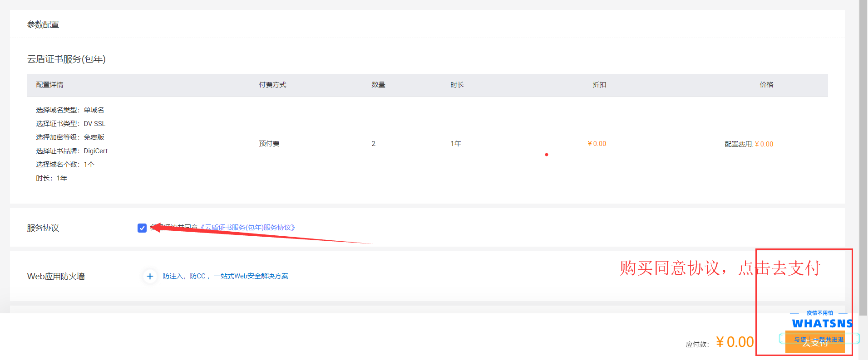Viewport: 868px width, 360px height.
Task: Click the 云盾证书服务(包年) product title
Action: point(66,59)
